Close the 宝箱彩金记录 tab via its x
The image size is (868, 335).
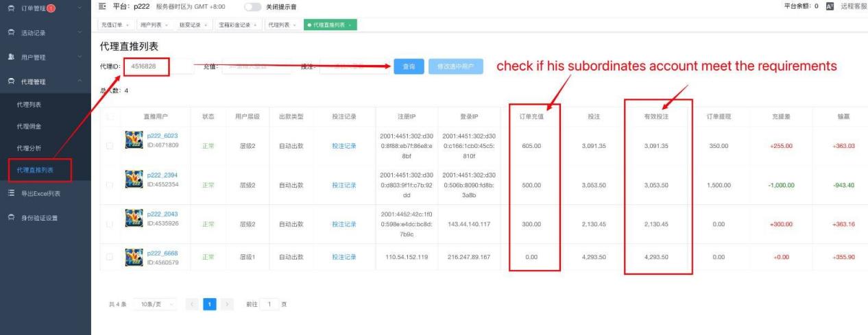pyautogui.click(x=256, y=25)
